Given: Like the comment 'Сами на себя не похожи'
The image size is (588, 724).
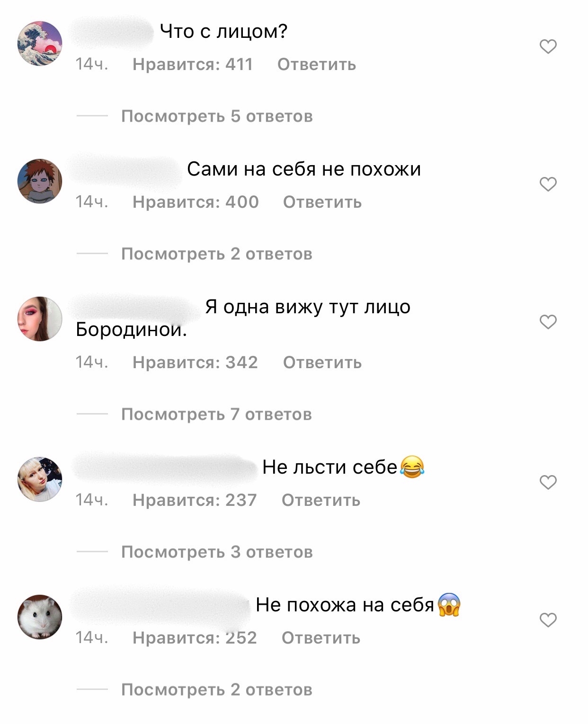Looking at the screenshot, I should pos(548,184).
